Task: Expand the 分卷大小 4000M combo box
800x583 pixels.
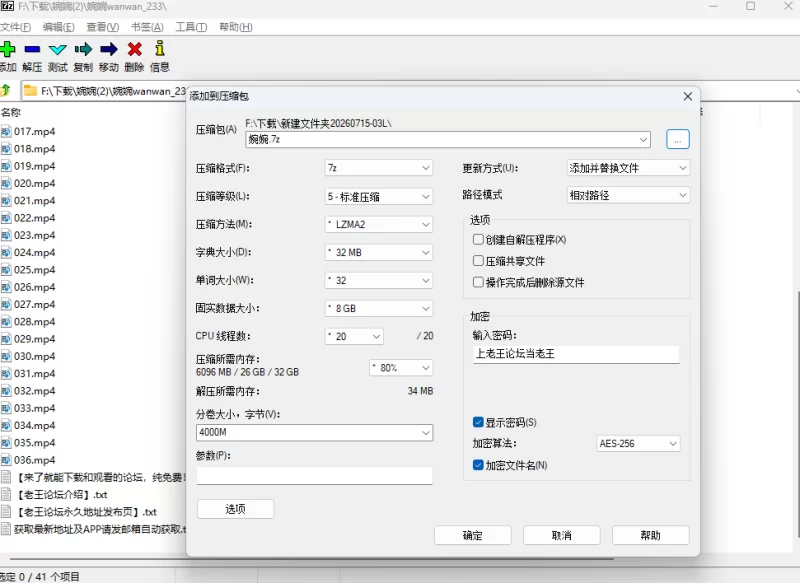Action: click(426, 433)
